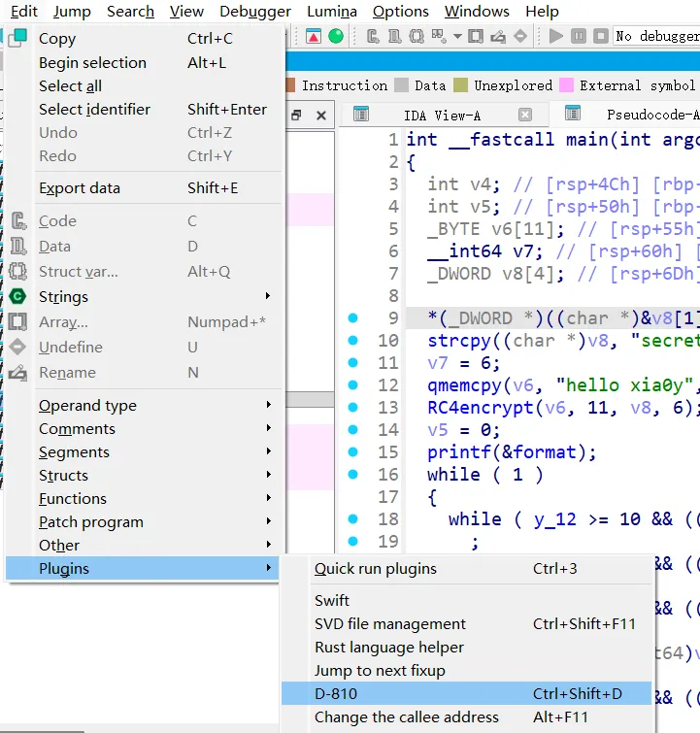The height and width of the screenshot is (733, 700).
Task: Click the icon on the Pseudocode-A tab
Action: (573, 114)
